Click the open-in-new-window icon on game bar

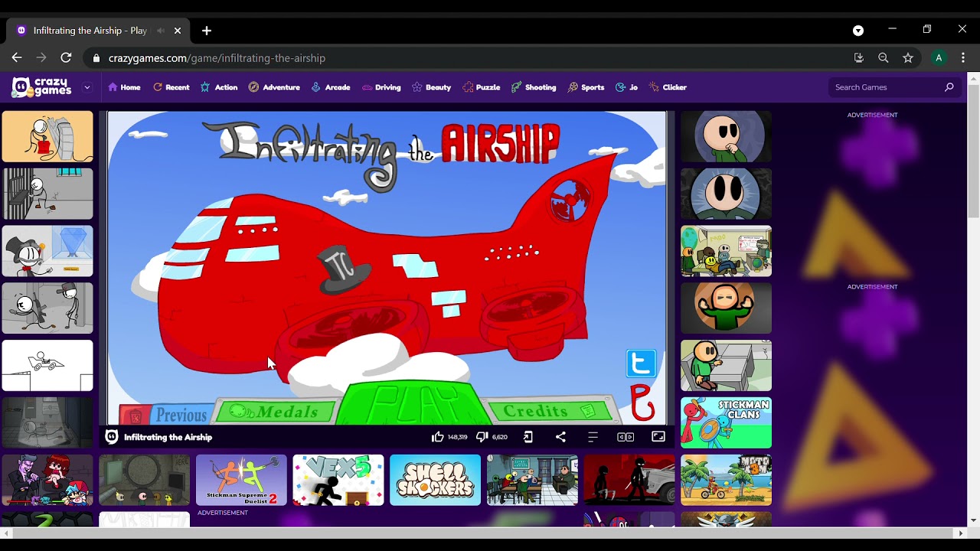[x=528, y=437]
